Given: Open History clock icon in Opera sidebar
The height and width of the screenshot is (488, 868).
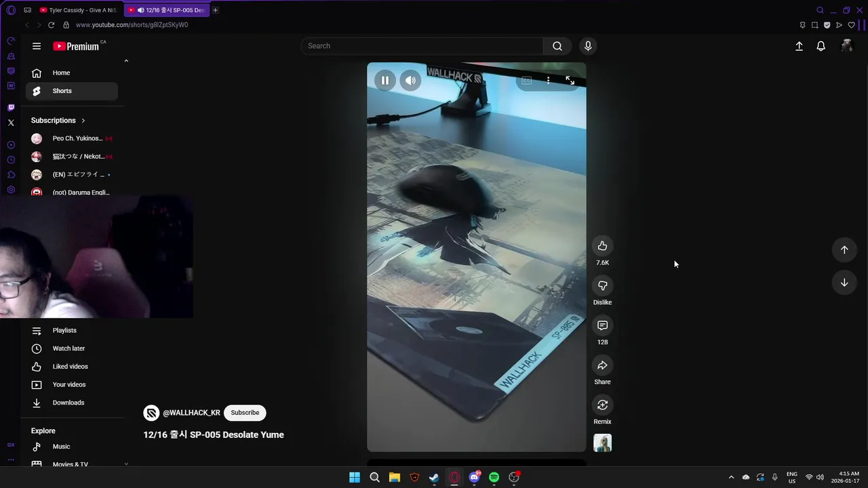Looking at the screenshot, I should click(11, 160).
